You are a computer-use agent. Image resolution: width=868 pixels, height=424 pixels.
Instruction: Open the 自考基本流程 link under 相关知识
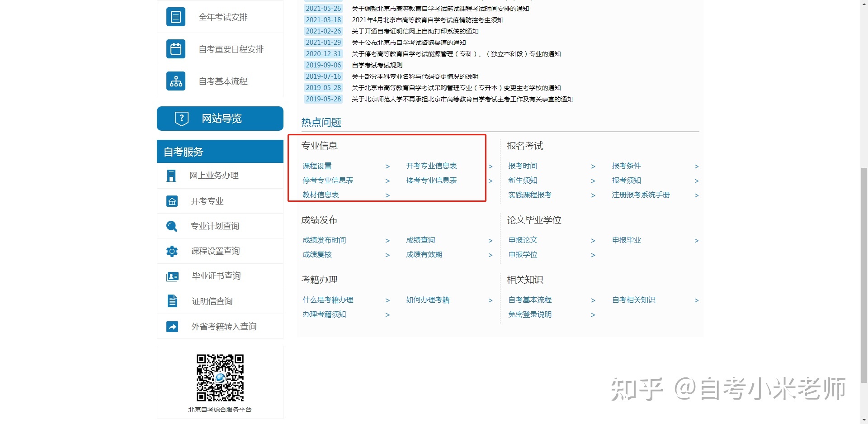(530, 300)
